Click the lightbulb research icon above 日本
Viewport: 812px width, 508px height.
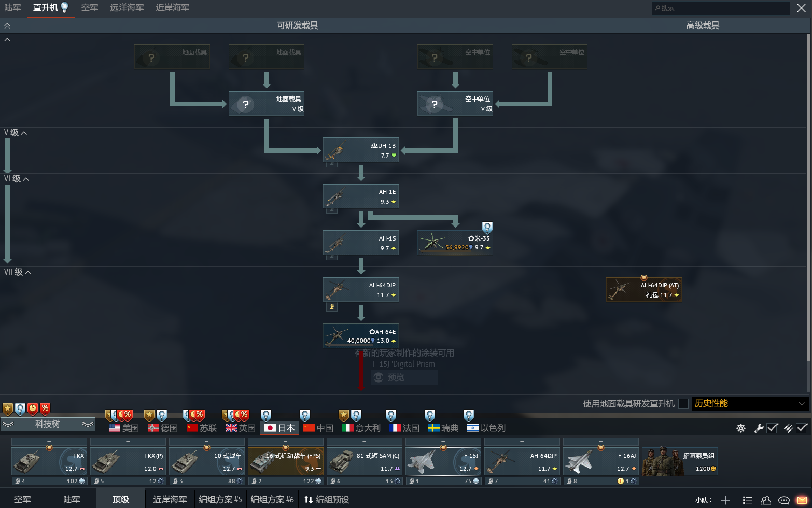click(266, 416)
